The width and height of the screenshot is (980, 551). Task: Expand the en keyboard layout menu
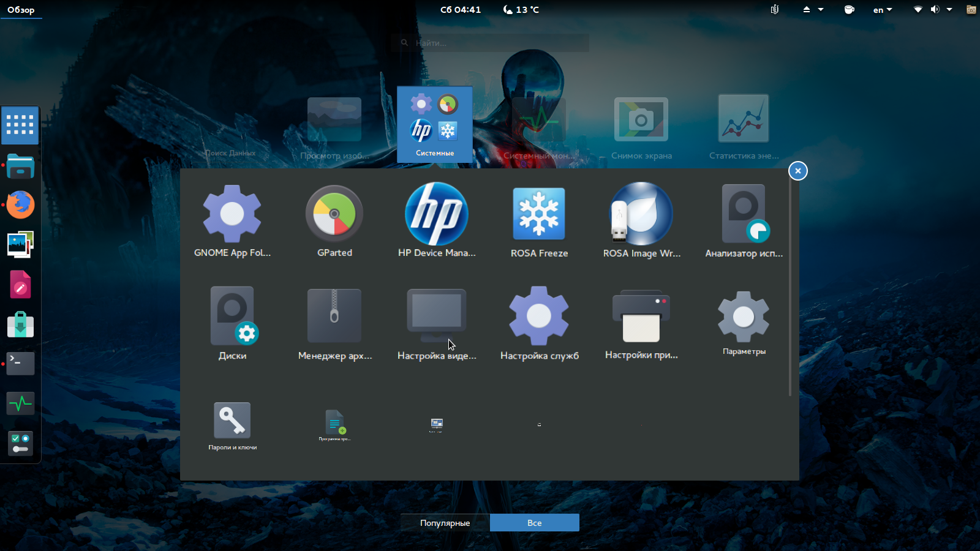click(x=882, y=10)
